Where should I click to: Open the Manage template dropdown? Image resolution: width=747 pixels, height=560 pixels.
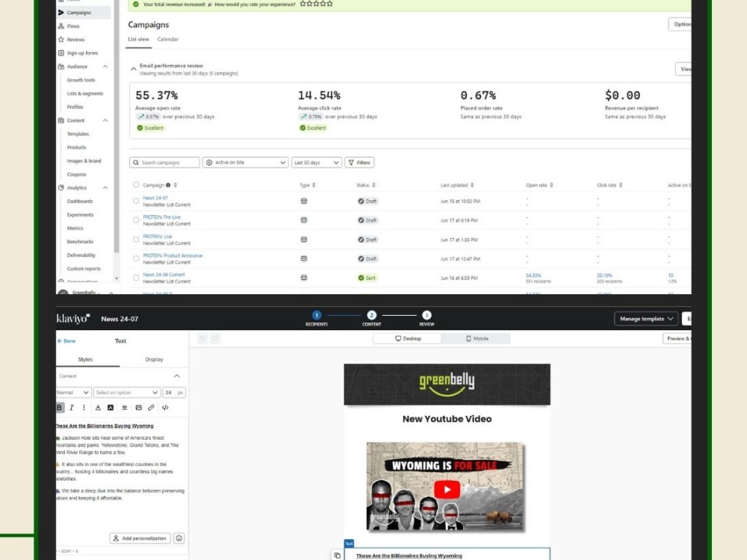(646, 319)
